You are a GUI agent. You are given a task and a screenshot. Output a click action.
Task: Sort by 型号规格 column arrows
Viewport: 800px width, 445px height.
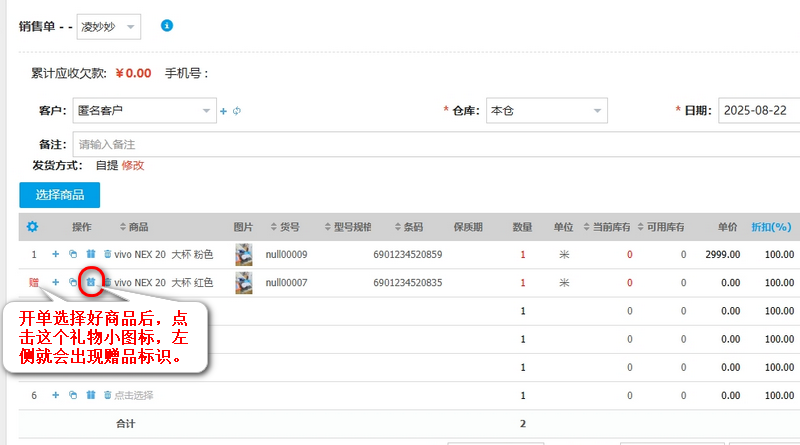coord(328,227)
